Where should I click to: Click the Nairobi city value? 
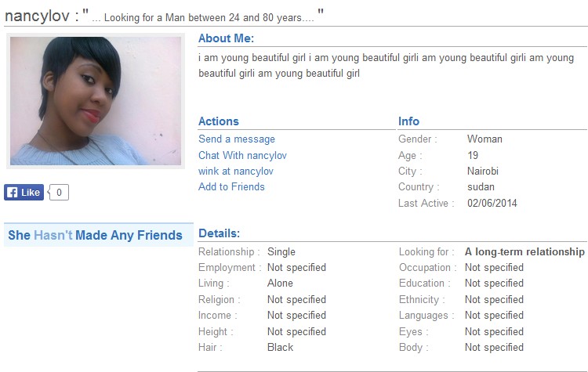483,171
